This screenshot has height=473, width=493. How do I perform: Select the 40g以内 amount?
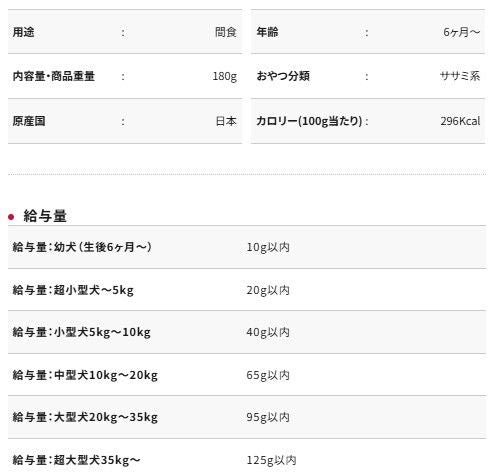pyautogui.click(x=268, y=332)
